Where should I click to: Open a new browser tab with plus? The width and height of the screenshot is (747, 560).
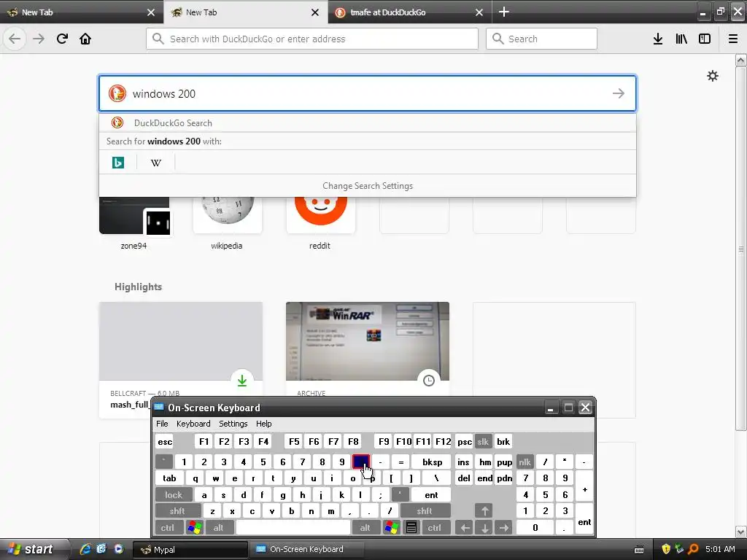[504, 12]
